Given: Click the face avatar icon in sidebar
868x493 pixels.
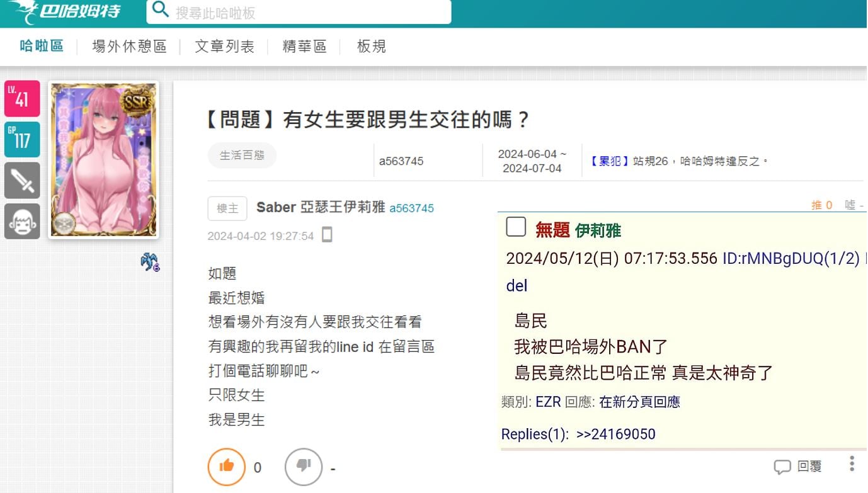Looking at the screenshot, I should pos(22,222).
